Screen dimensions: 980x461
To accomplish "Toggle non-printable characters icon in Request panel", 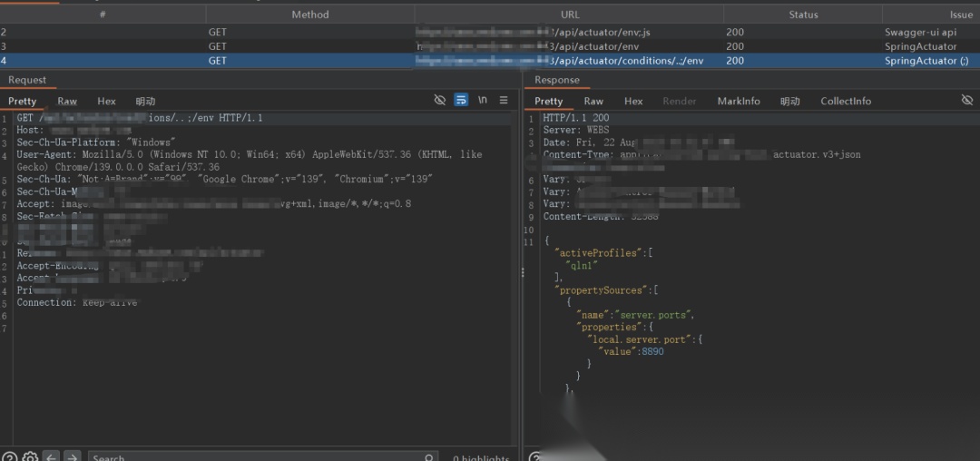I will pyautogui.click(x=440, y=100).
